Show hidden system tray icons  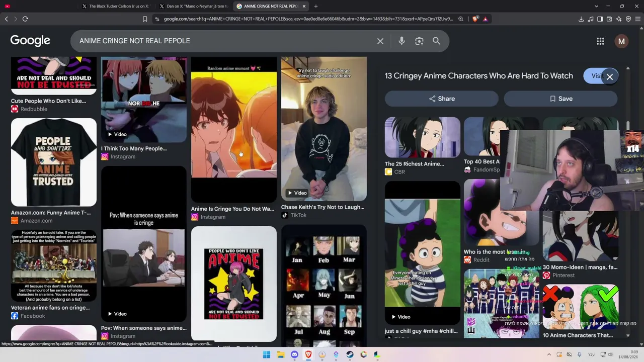pos(549,354)
